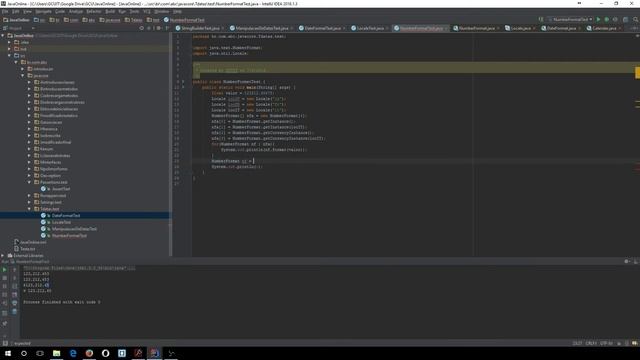Switch to DateFormatTest.java tab
The width and height of the screenshot is (640, 360).
point(322,28)
